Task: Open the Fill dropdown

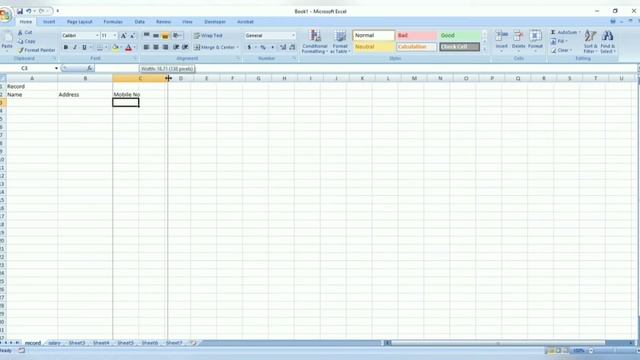Action: [x=560, y=41]
